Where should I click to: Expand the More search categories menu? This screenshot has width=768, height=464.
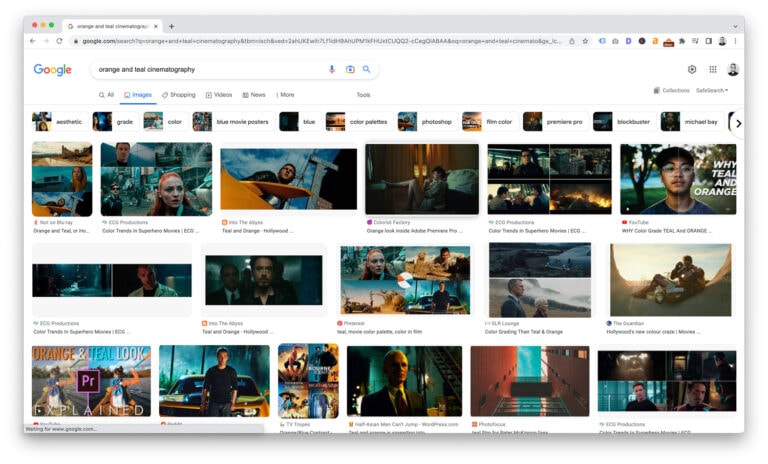click(285, 95)
